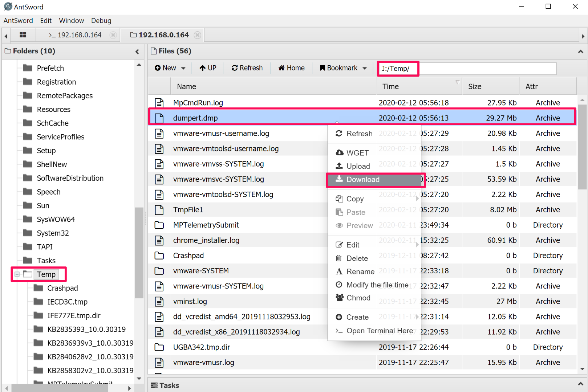Select the System32 folder in tree

click(x=53, y=233)
